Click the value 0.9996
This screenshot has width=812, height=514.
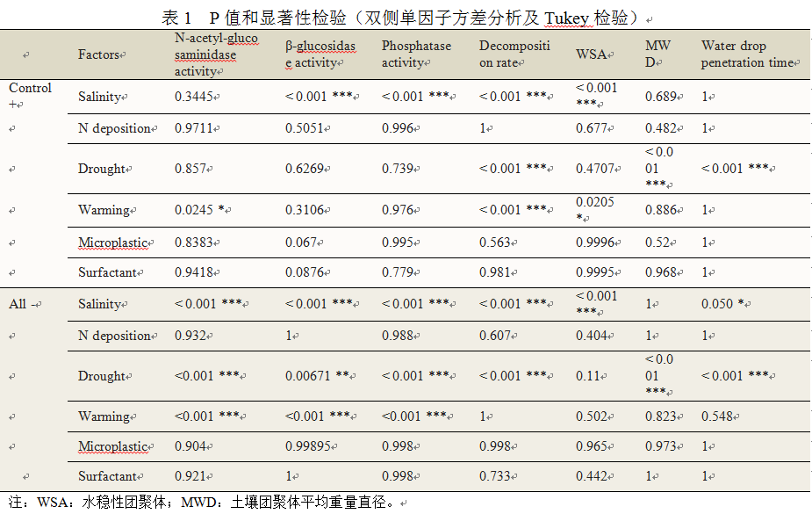[595, 243]
